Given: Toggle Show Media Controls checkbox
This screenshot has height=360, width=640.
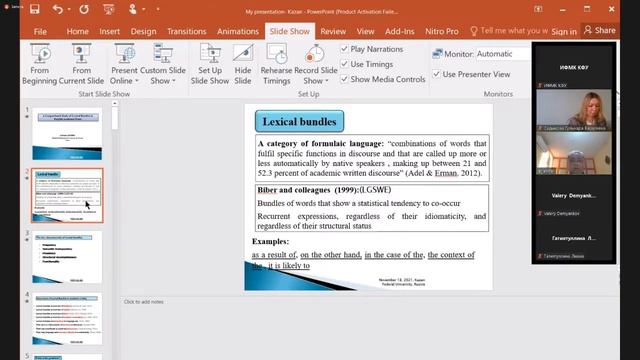Looking at the screenshot, I should pyautogui.click(x=344, y=79).
